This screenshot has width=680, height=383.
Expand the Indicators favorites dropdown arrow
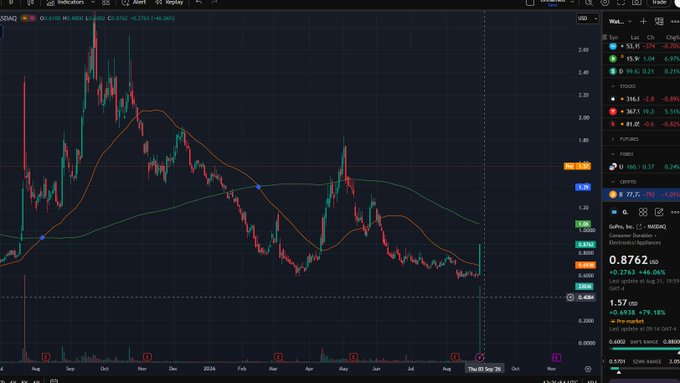click(x=93, y=3)
